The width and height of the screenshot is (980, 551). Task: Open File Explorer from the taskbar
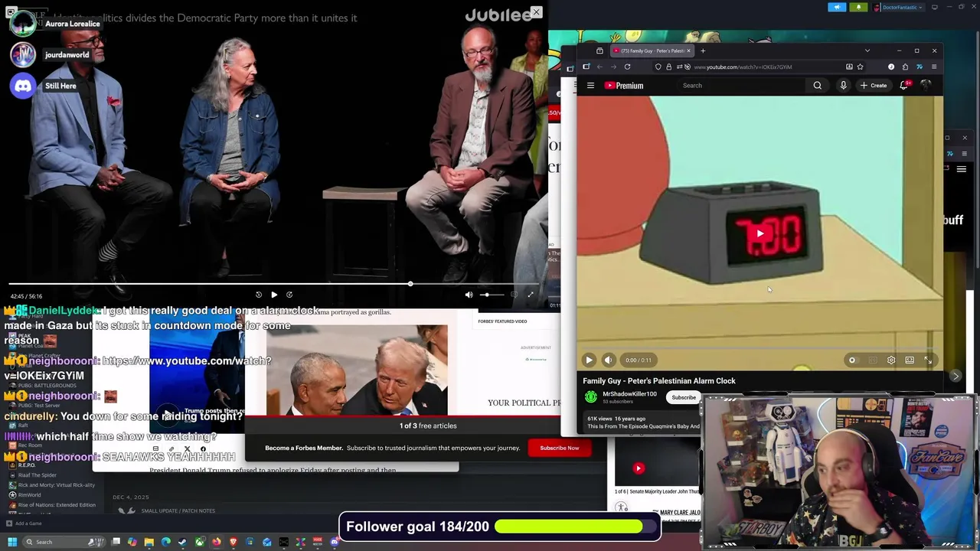pos(149,542)
